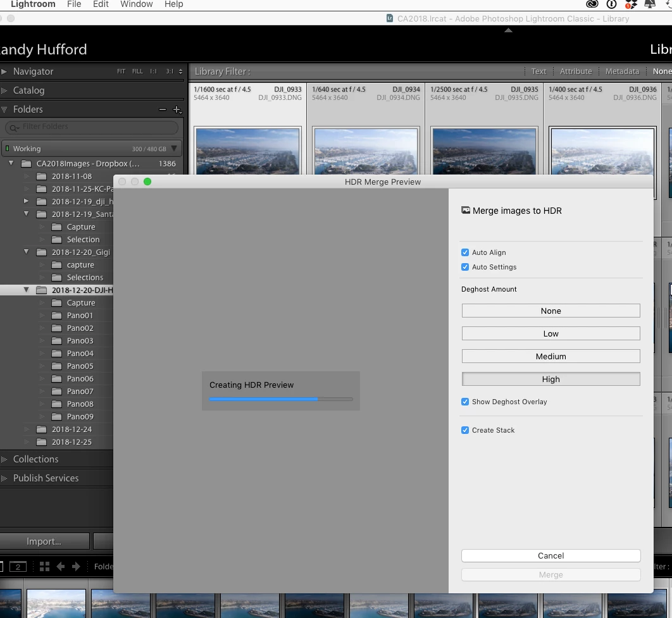The width and height of the screenshot is (672, 618).
Task: Select the Text library filter tab
Action: [538, 71]
